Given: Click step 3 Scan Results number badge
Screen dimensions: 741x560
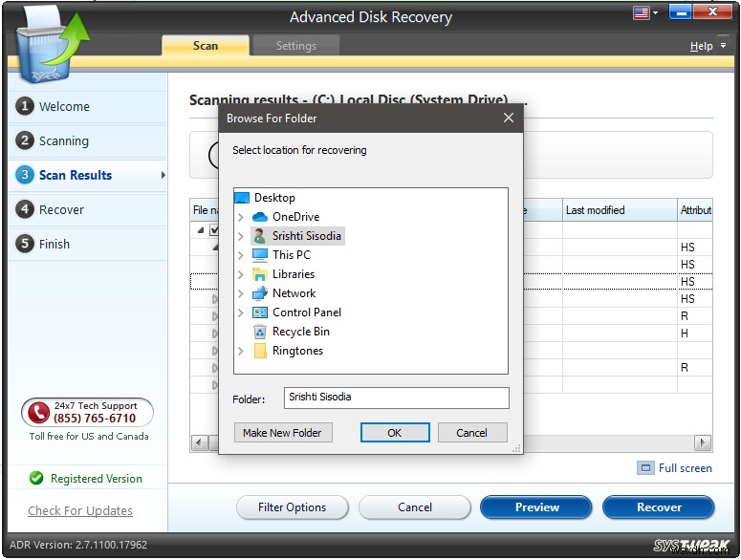Looking at the screenshot, I should pyautogui.click(x=25, y=175).
